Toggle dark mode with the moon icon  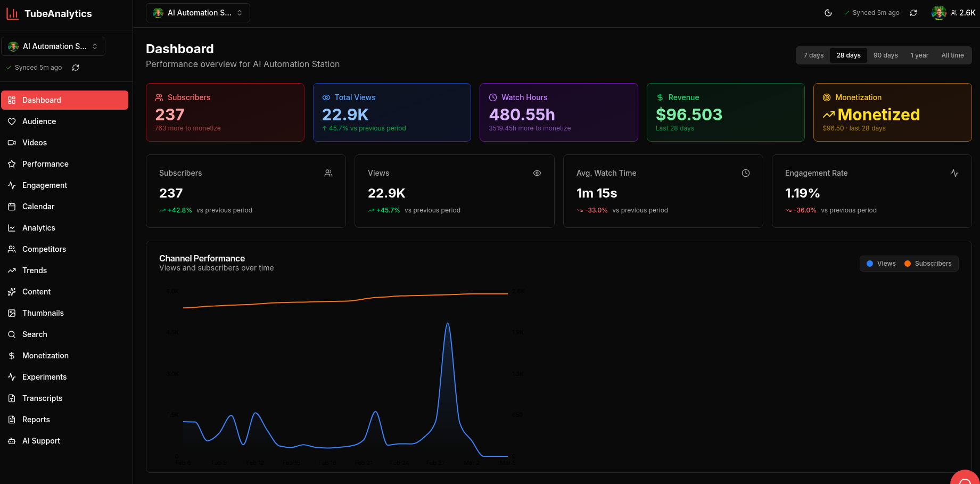(x=829, y=12)
